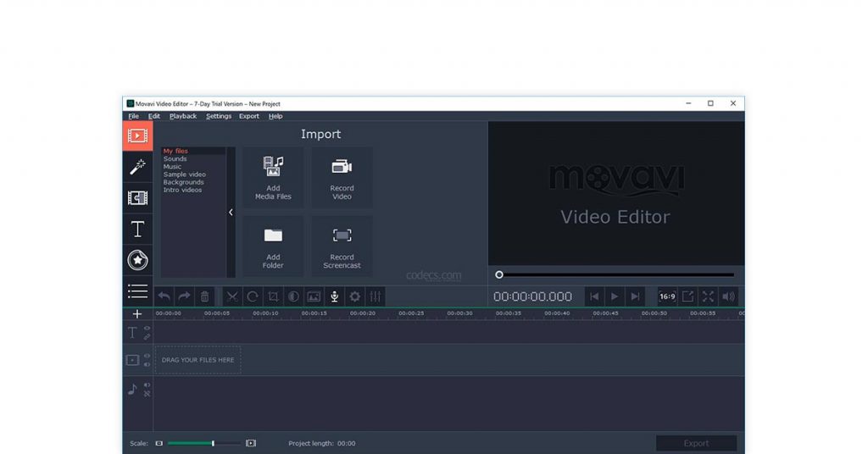Click timeline ruler at 00:00:30
The image size is (868, 454).
(x=459, y=313)
